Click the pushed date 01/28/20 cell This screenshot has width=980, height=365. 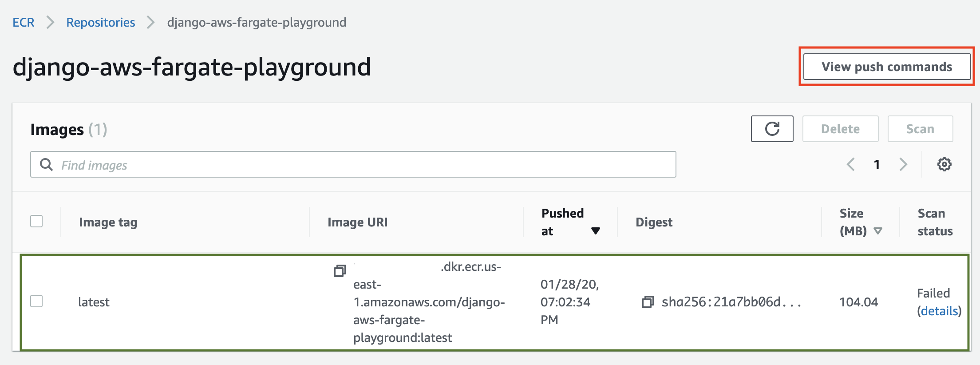point(570,302)
